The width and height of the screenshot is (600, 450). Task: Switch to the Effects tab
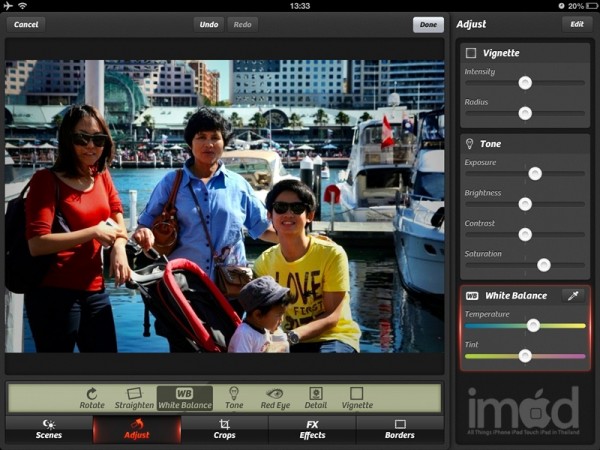[312, 429]
